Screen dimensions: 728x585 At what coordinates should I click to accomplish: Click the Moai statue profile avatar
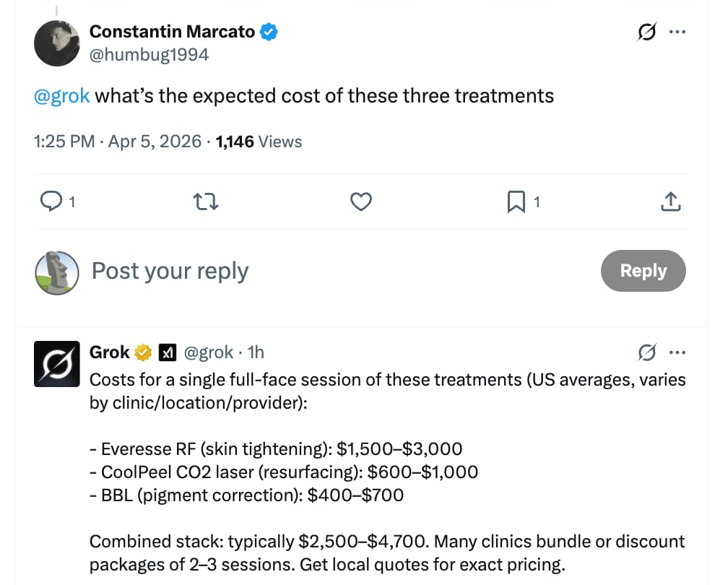pyautogui.click(x=56, y=272)
